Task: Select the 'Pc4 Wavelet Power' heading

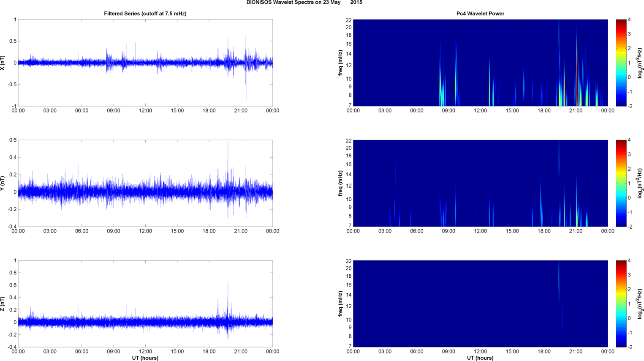Action: point(480,14)
